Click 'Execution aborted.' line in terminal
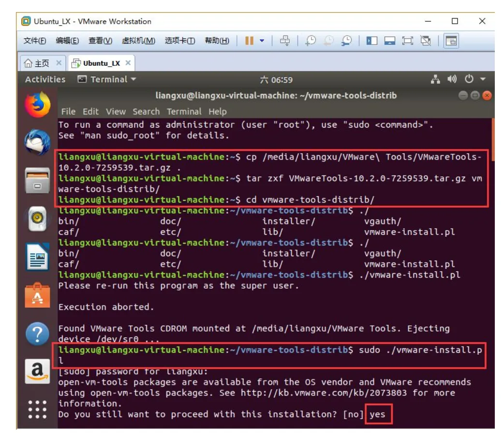The image size is (504, 437). (106, 307)
